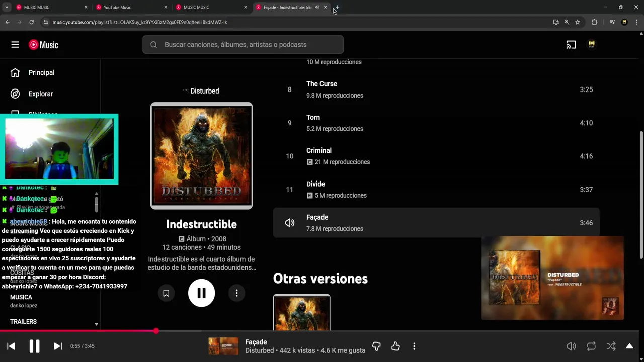The image size is (644, 362).
Task: Close the Façade browser tab
Action: pyautogui.click(x=326, y=7)
